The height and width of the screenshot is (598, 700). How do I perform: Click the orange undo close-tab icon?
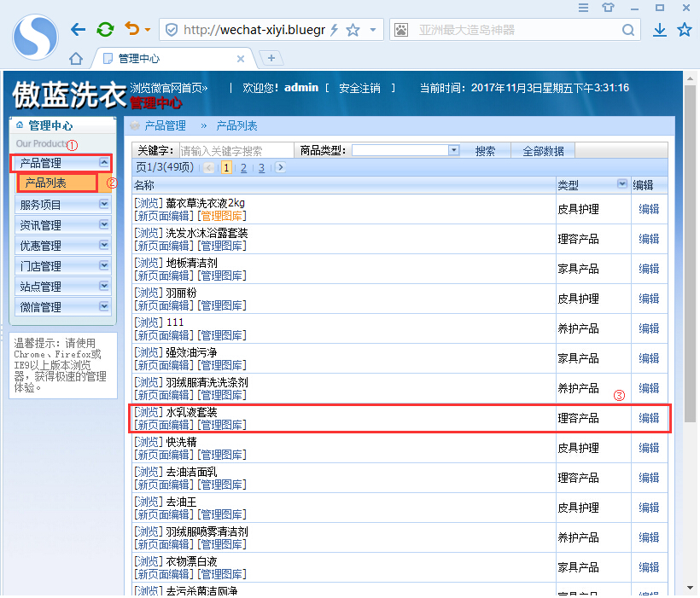[x=132, y=30]
